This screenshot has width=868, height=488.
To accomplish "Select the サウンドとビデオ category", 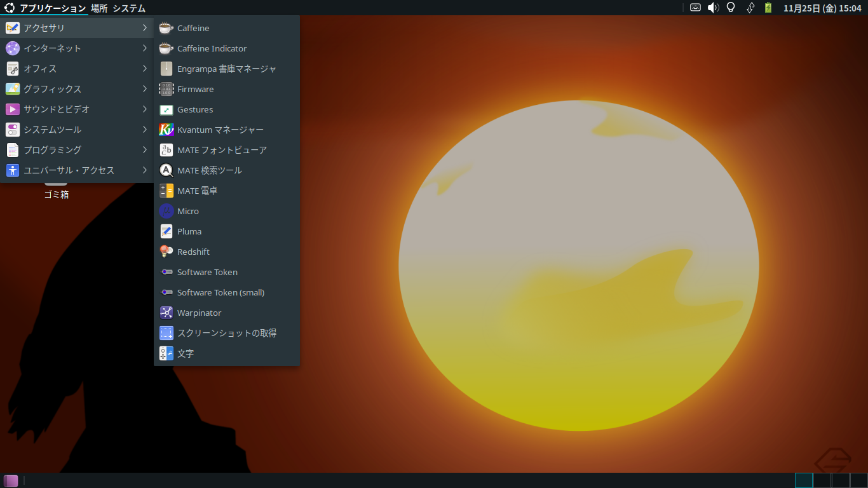I will click(x=77, y=109).
